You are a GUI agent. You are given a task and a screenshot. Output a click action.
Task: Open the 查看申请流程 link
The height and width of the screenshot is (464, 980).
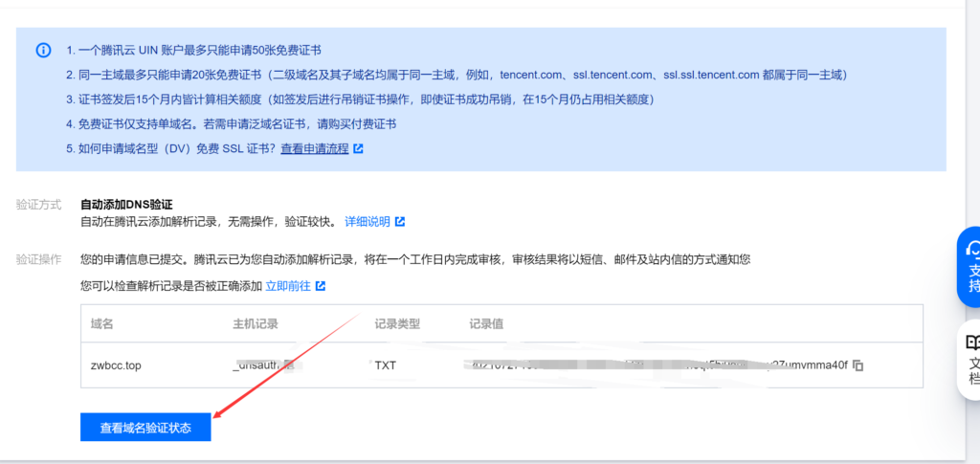click(x=314, y=149)
